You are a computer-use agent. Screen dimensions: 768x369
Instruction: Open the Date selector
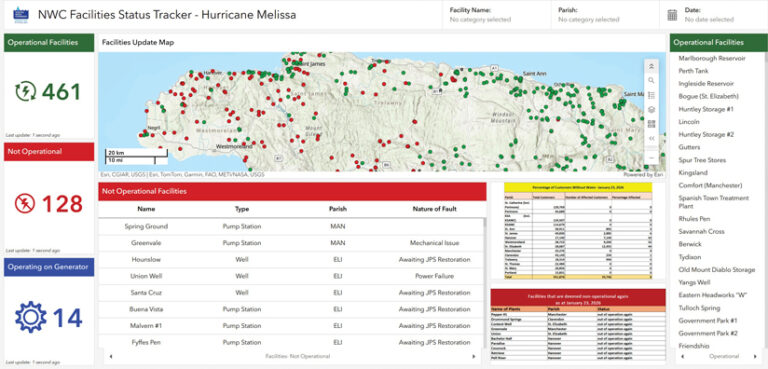[x=712, y=15]
